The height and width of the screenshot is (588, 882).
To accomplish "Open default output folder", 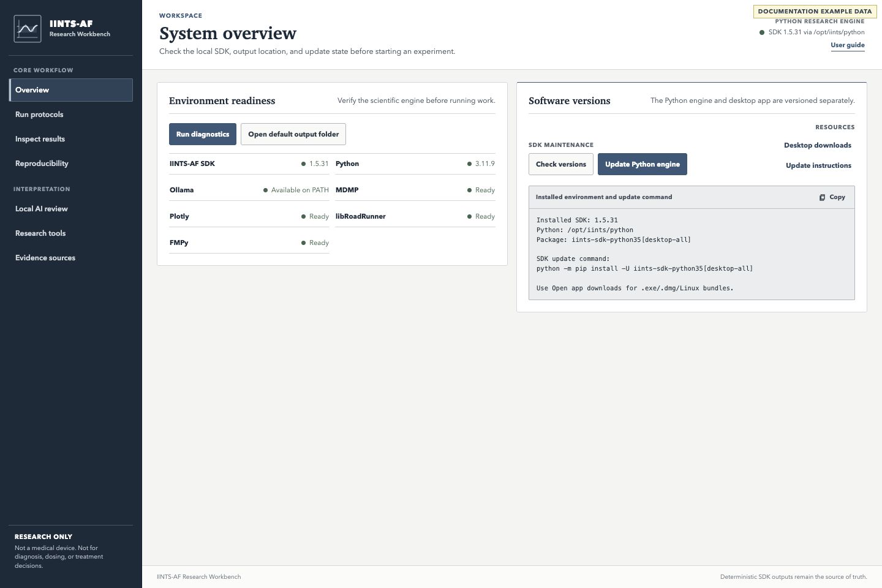I will (293, 134).
